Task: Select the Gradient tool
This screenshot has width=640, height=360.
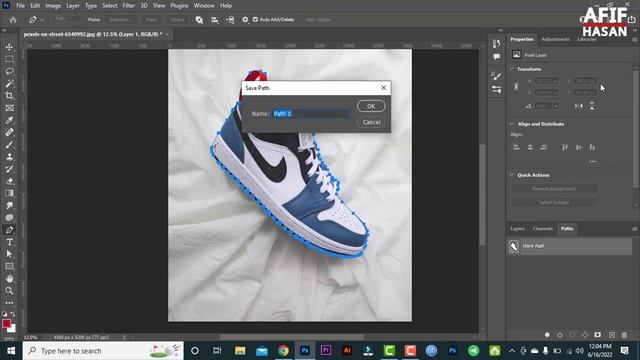Action: point(9,193)
